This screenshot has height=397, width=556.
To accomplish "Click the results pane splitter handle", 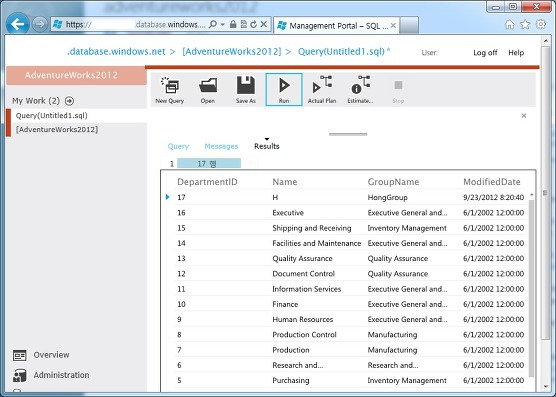I will point(348,134).
